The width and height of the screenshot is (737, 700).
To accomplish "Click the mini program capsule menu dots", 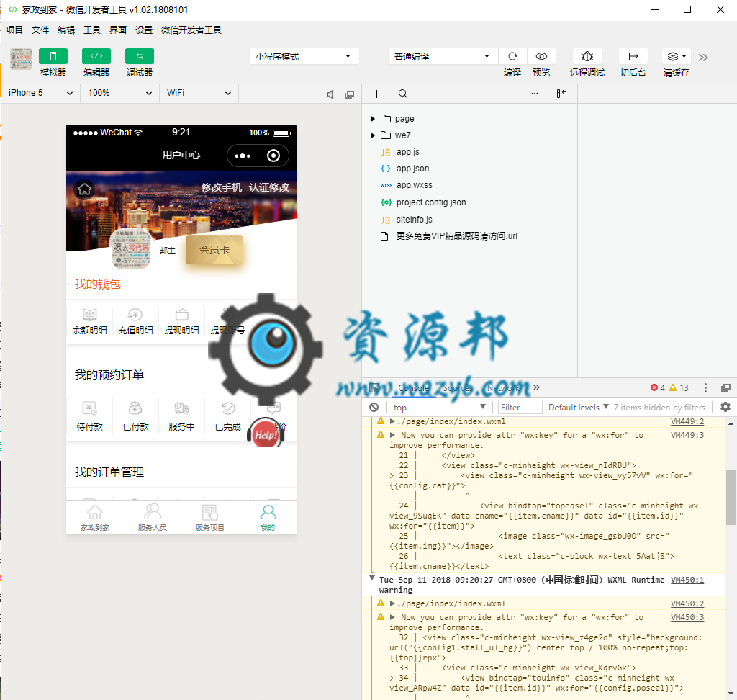I will click(243, 156).
